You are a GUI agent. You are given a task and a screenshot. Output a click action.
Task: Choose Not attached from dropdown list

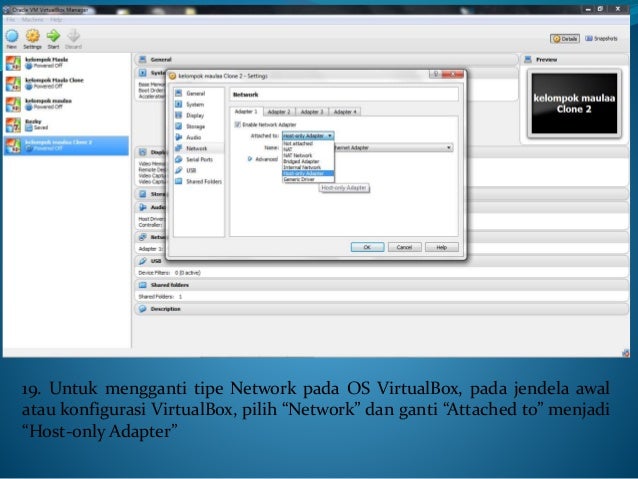click(308, 144)
